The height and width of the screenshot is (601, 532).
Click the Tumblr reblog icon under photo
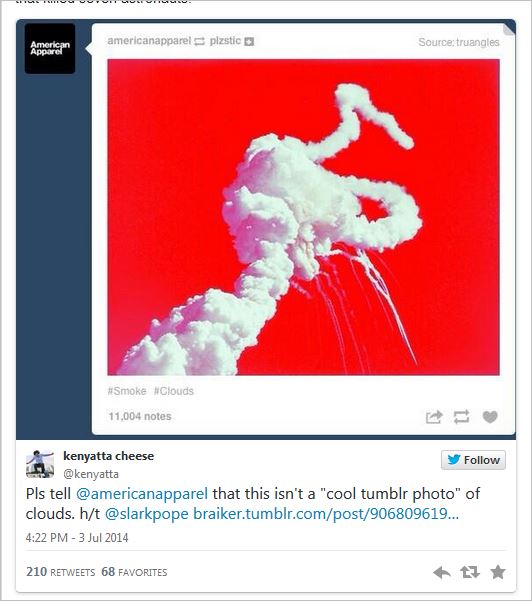click(461, 417)
